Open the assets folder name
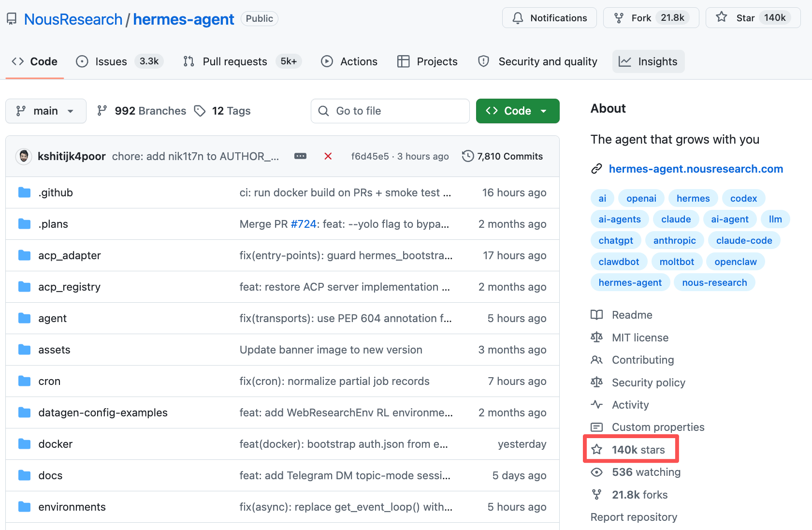The width and height of the screenshot is (812, 530). point(55,350)
